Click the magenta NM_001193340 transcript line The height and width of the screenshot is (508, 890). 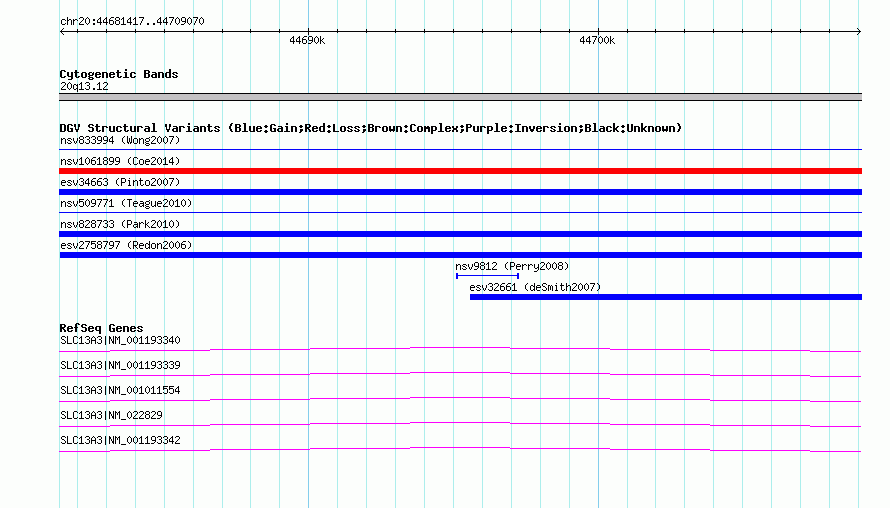[x=460, y=349]
